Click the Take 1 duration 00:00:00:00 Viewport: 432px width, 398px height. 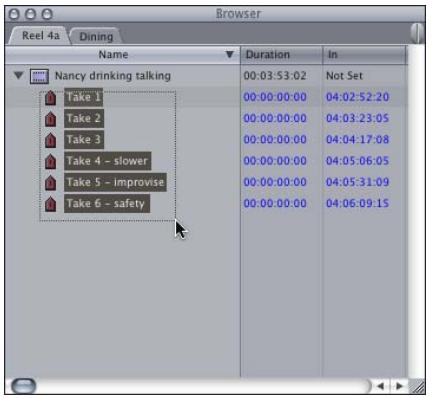(275, 97)
